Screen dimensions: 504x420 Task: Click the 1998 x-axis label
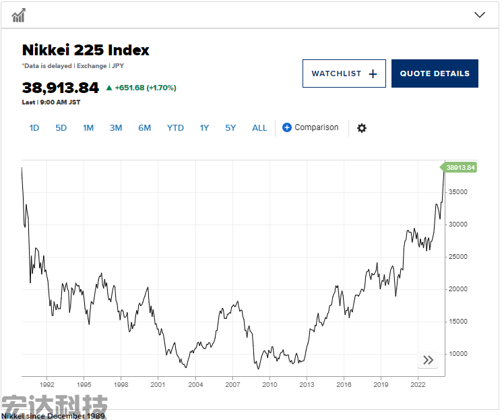click(x=121, y=384)
